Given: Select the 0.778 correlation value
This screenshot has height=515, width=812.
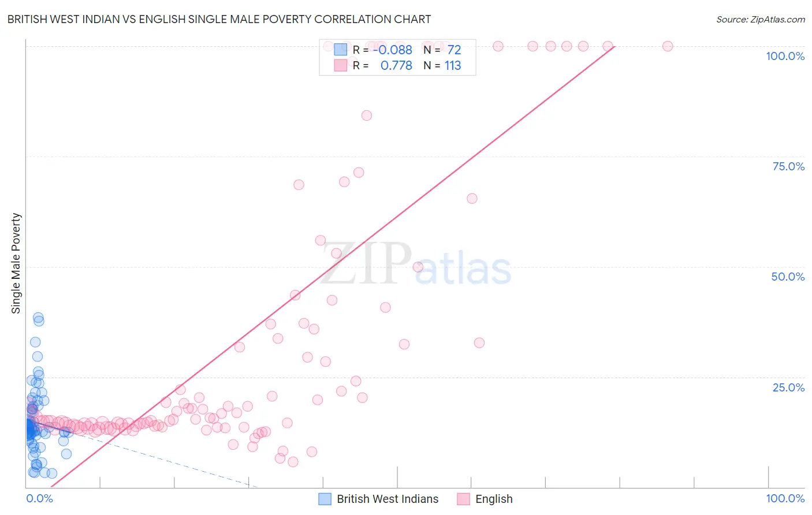Looking at the screenshot, I should click(x=396, y=65).
